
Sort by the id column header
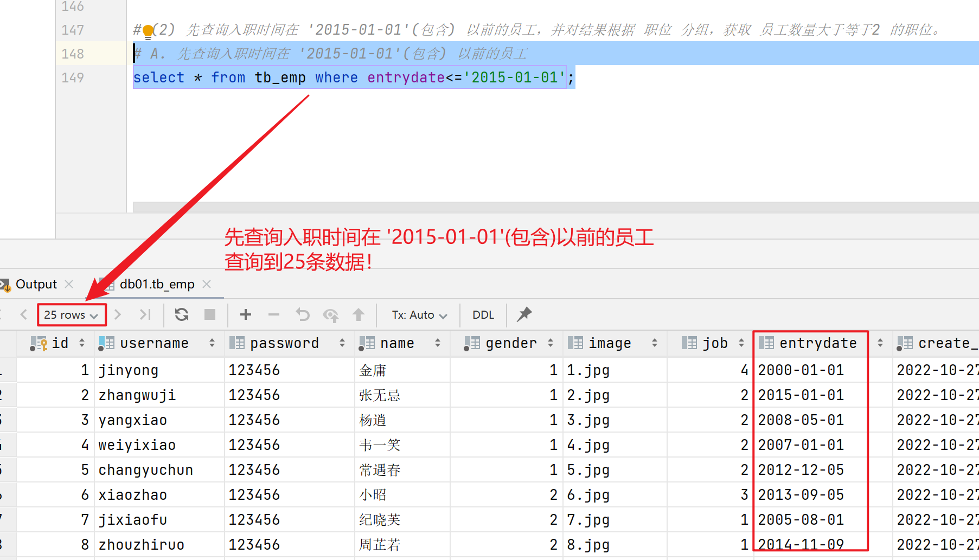coord(56,343)
